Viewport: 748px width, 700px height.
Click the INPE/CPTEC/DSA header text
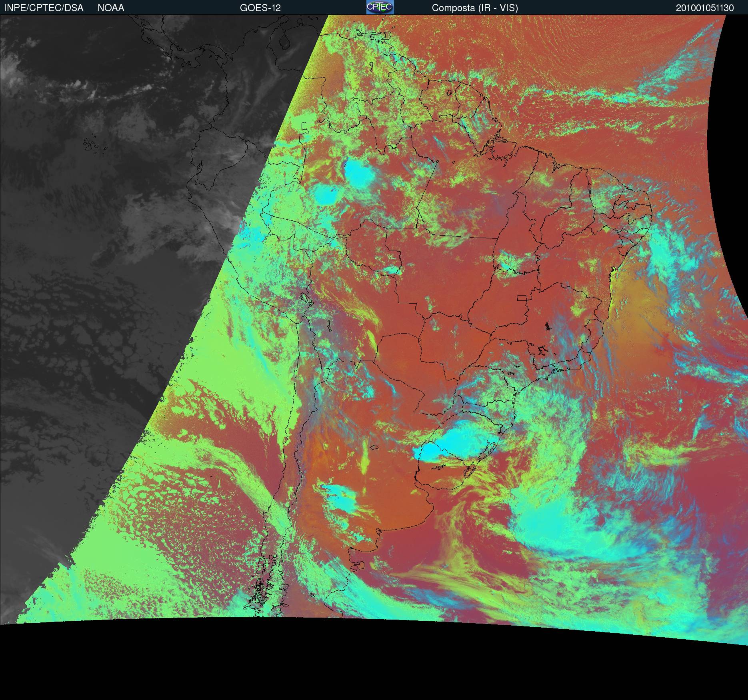pyautogui.click(x=44, y=8)
